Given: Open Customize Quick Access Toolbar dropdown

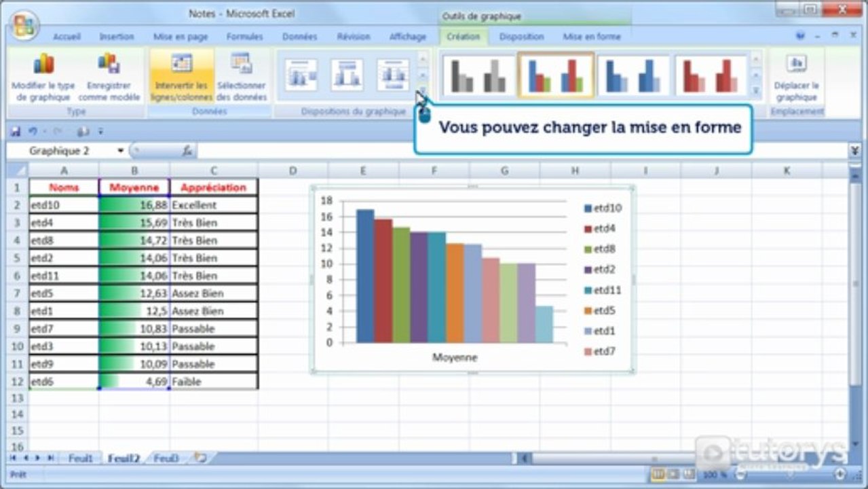Looking at the screenshot, I should click(100, 131).
